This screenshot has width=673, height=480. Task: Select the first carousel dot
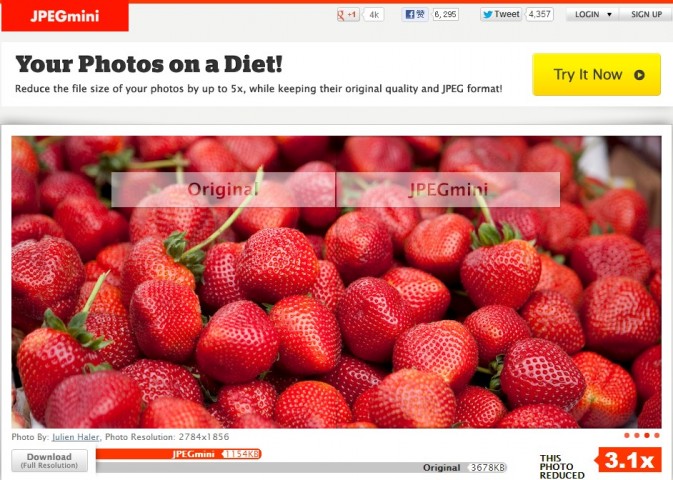[x=627, y=436]
